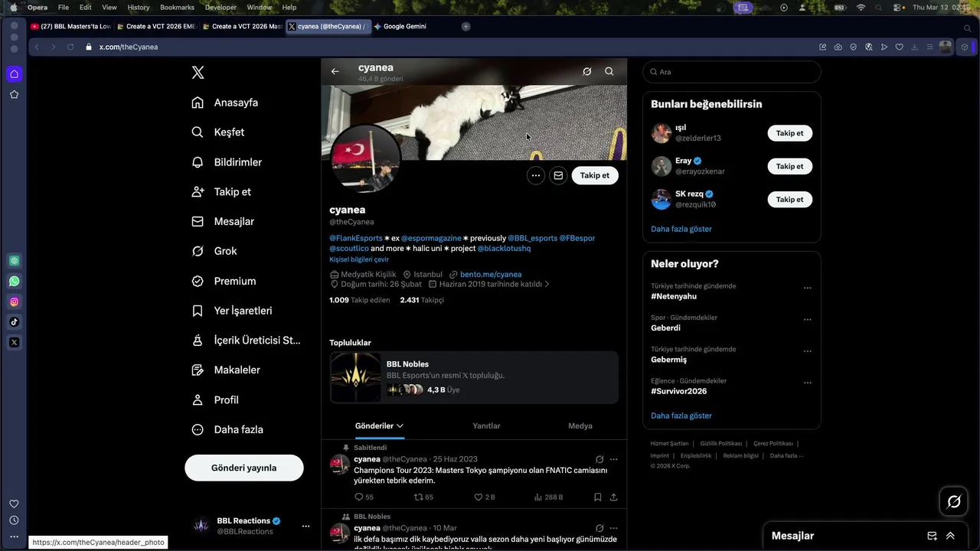Open the Opera sidebar history clock icon
Screen dimensions: 980x551
click(x=14, y=520)
